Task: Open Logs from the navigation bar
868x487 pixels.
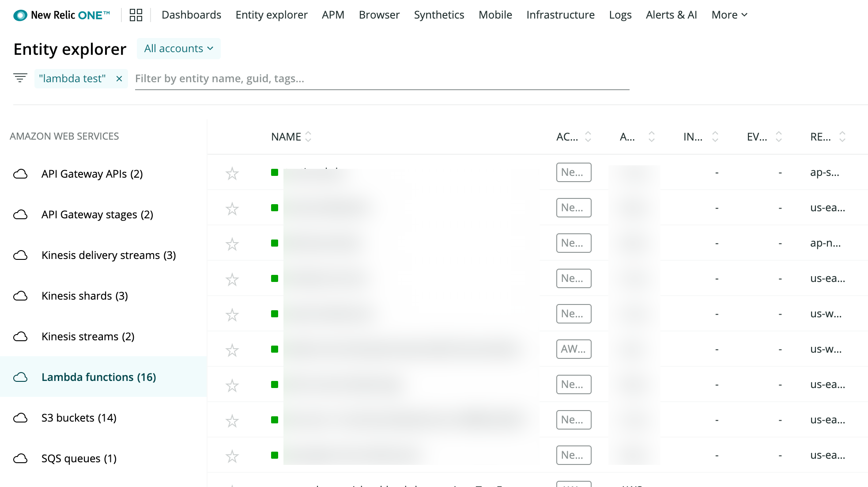Action: click(620, 15)
